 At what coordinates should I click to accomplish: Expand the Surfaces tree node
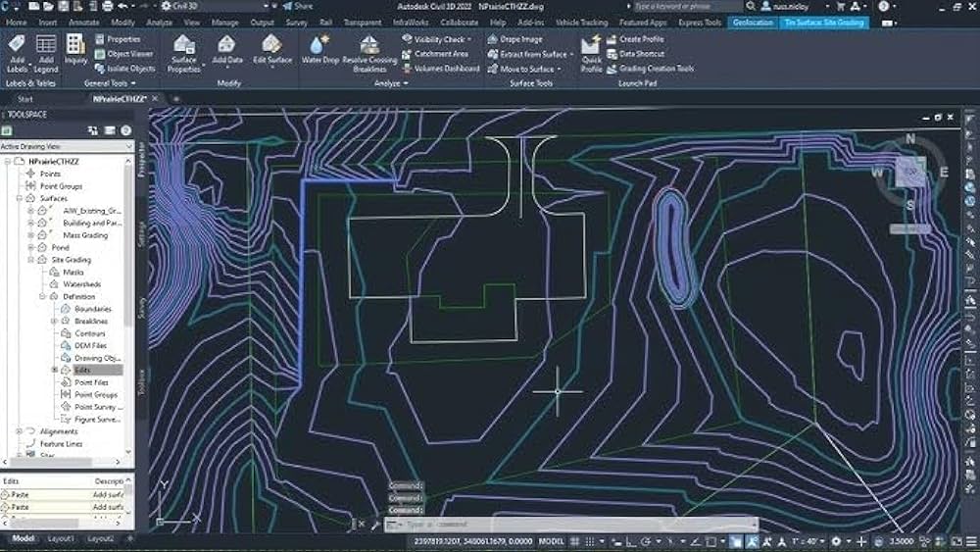pyautogui.click(x=20, y=198)
